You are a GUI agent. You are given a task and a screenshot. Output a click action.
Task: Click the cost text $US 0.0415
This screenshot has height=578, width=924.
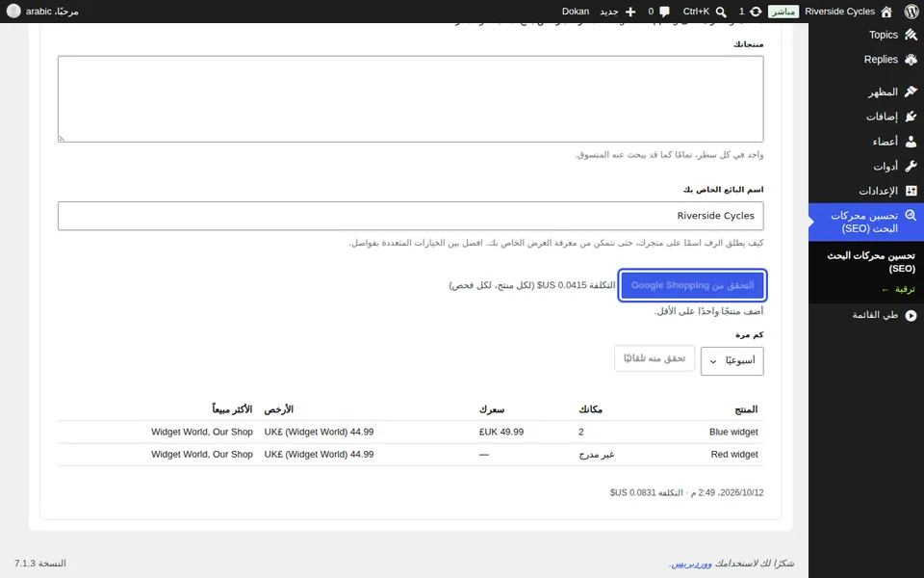point(532,285)
